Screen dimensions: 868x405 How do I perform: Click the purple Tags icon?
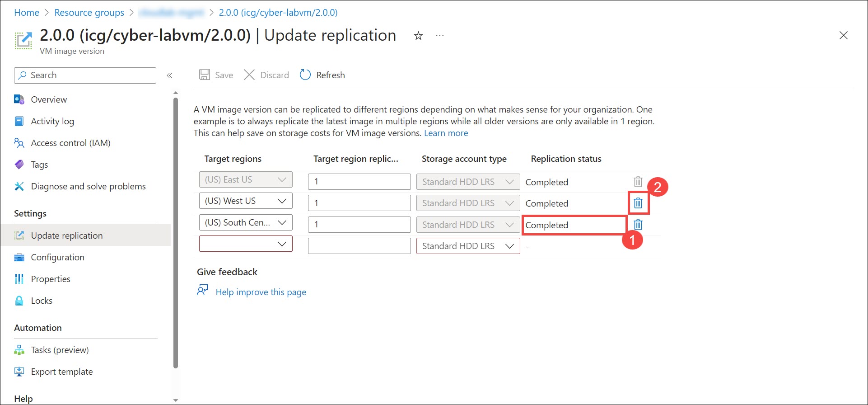[19, 165]
